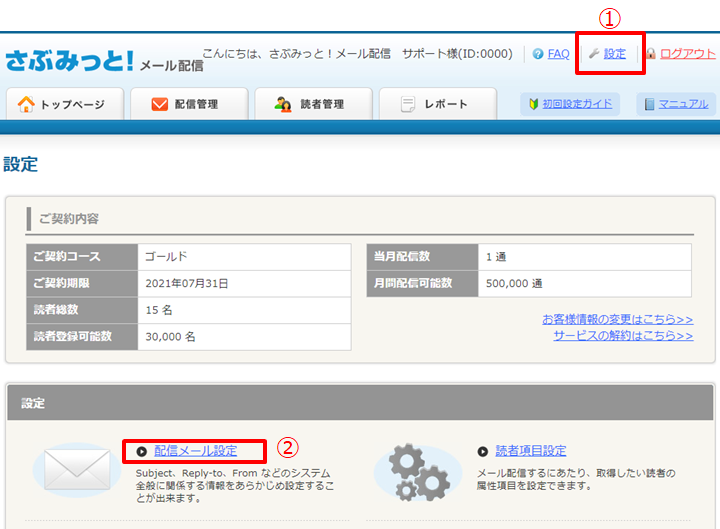The height and width of the screenshot is (529, 720).
Task: Click the ご契約コース label cell
Action: pyautogui.click(x=82, y=257)
